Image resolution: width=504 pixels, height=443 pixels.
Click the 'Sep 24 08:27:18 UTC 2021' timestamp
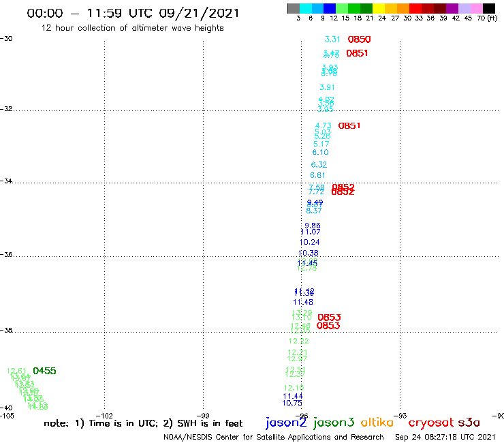click(445, 437)
